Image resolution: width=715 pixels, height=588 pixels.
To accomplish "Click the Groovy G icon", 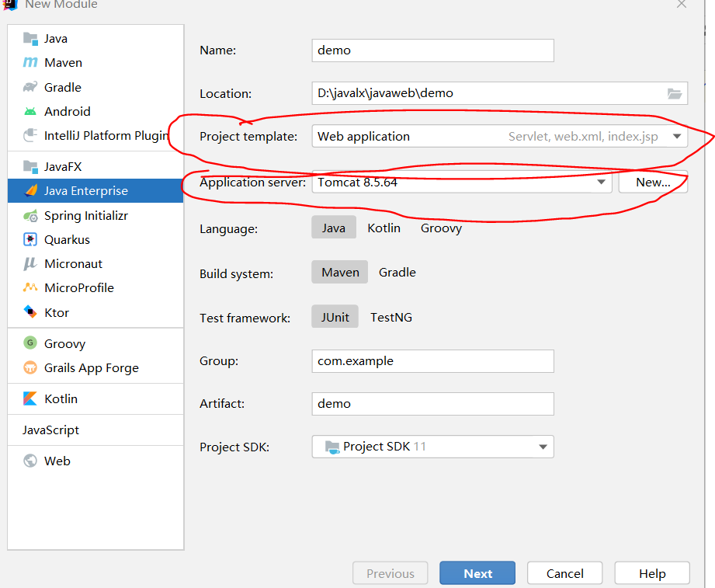I will 30,343.
